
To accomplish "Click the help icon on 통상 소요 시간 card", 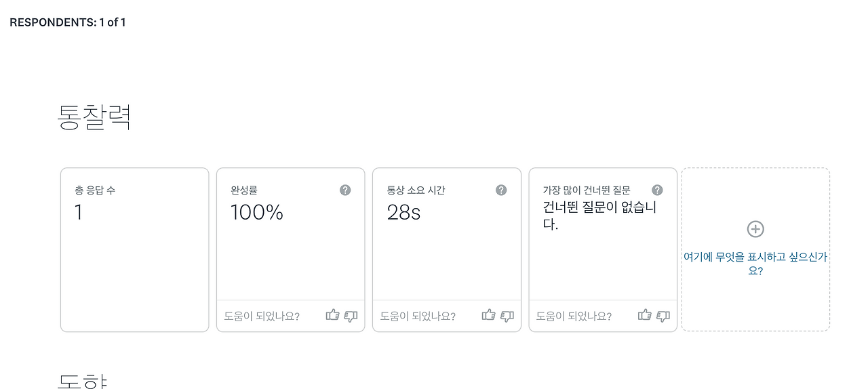I will pos(501,190).
